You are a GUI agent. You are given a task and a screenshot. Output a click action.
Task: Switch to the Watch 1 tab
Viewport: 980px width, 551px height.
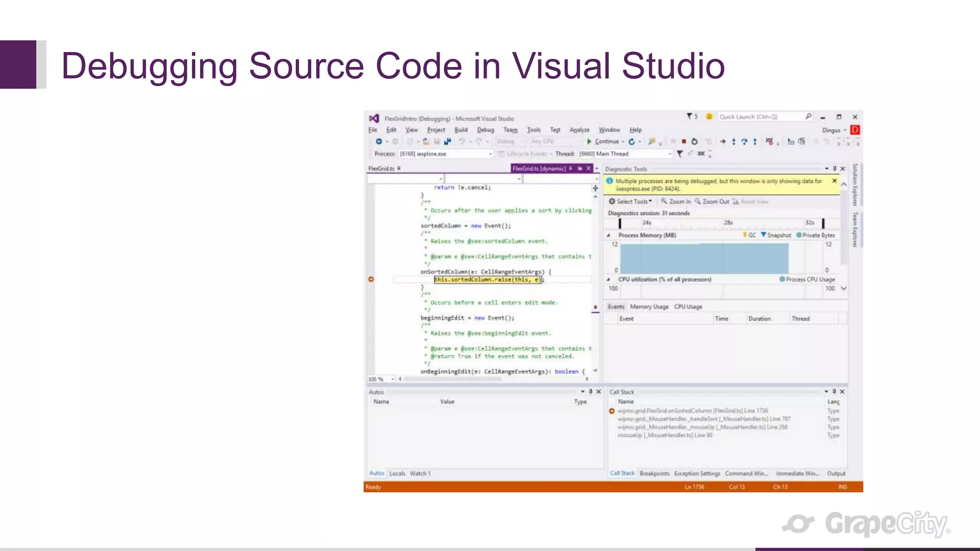(420, 474)
